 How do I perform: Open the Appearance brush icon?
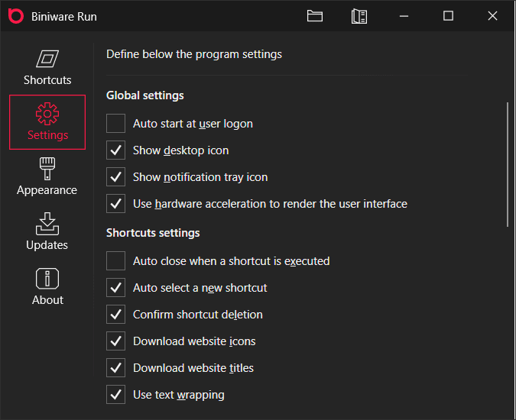[47, 169]
